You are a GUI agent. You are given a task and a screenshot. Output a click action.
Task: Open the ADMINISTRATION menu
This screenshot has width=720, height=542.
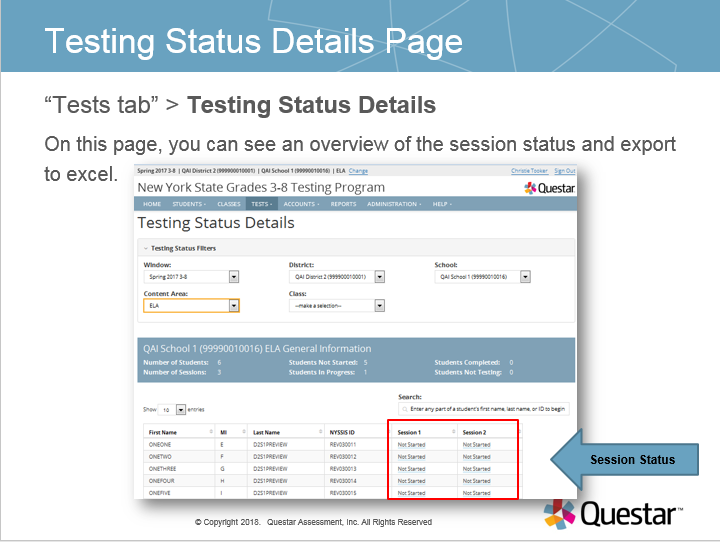tap(394, 204)
